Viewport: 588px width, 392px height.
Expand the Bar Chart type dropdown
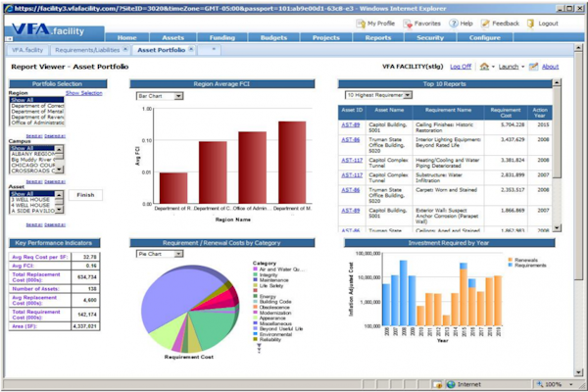(x=161, y=97)
